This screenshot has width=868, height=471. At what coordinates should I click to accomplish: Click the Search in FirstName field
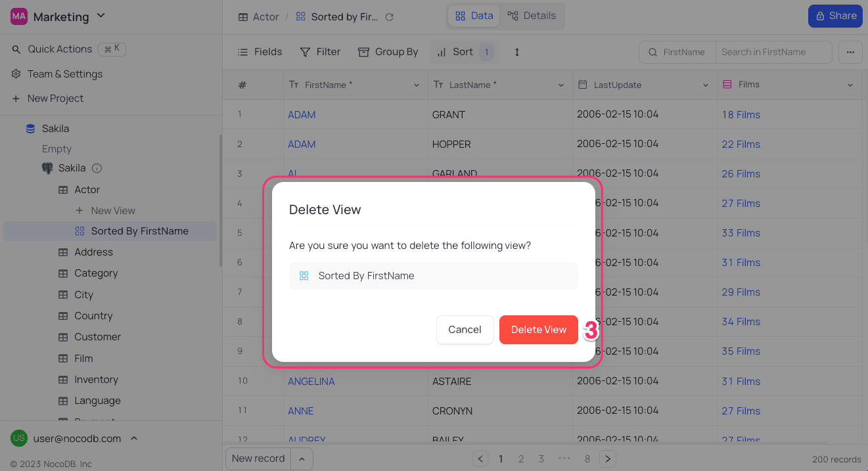773,52
